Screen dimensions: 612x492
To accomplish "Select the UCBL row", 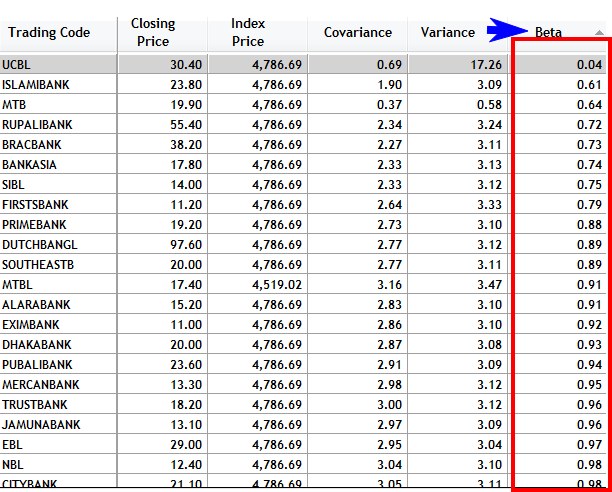I will [x=303, y=64].
